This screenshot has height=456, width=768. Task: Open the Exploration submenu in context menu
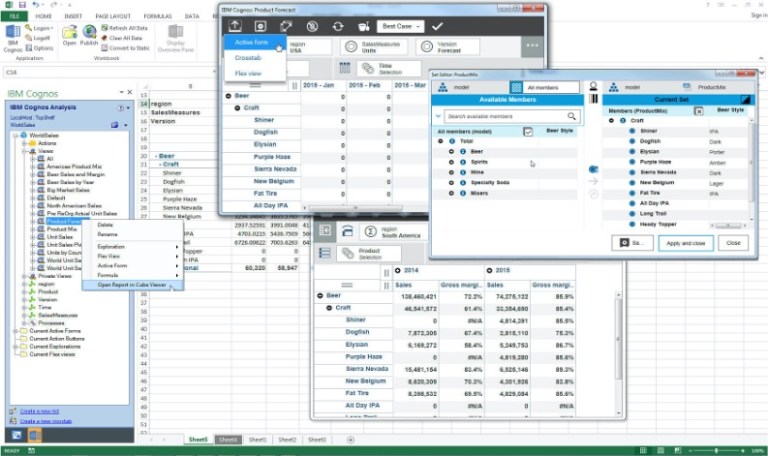tap(132, 246)
